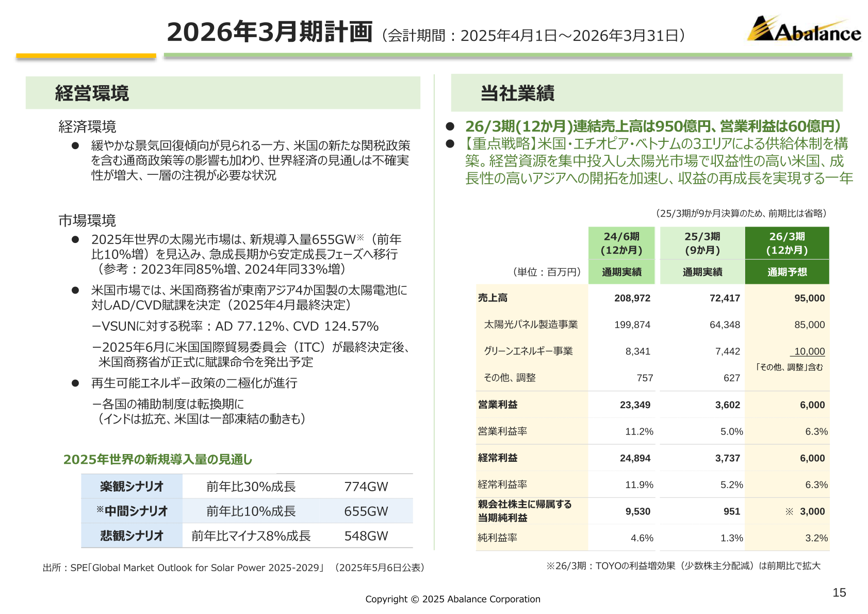Click the 純利益率 forecast 3.2%

[816, 538]
